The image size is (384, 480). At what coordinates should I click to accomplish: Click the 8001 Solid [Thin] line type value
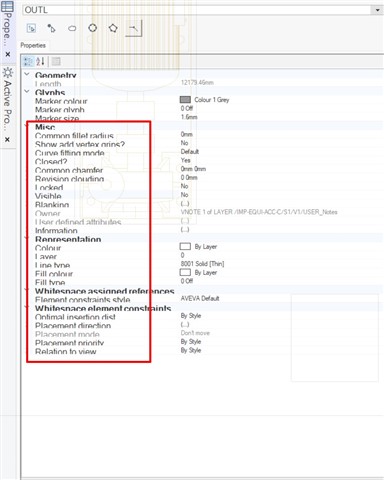(x=202, y=264)
